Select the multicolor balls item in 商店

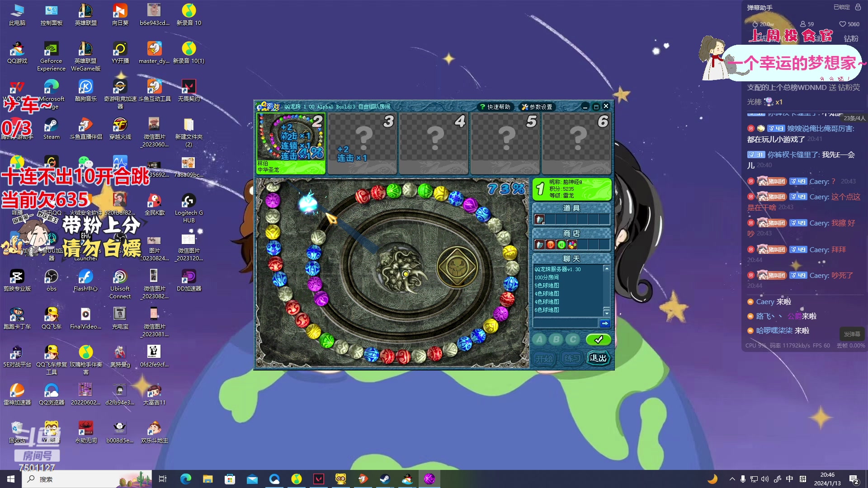(572, 245)
